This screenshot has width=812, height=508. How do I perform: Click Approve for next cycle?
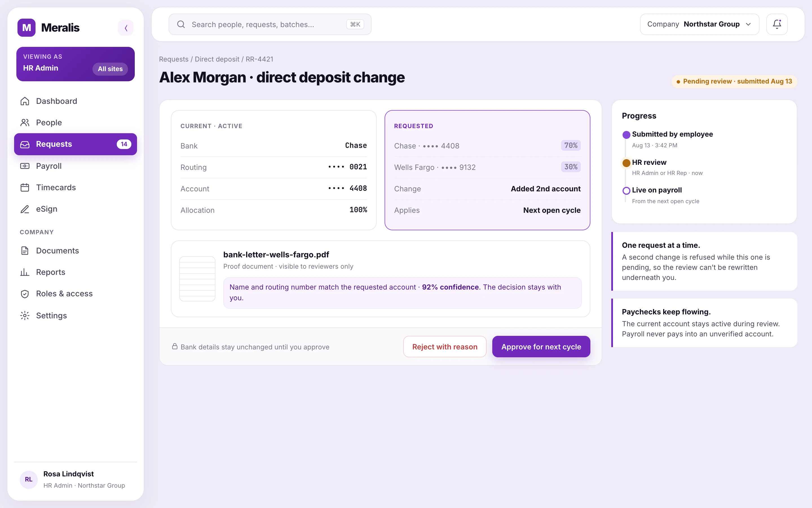[x=541, y=346]
